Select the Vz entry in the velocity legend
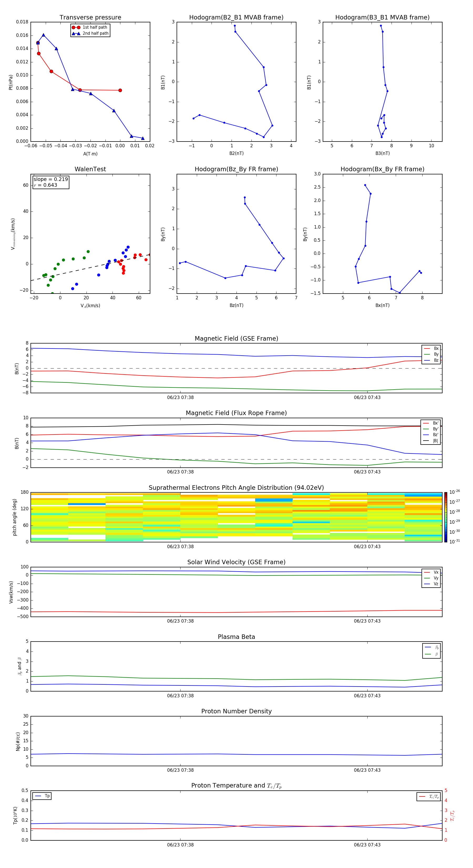473x868 pixels. (431, 584)
